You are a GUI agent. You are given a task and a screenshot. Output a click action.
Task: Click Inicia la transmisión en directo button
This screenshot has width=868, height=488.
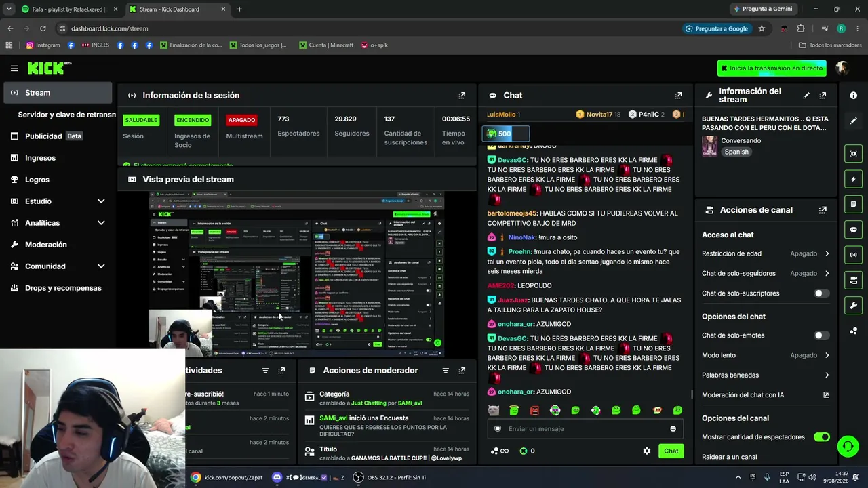[772, 68]
